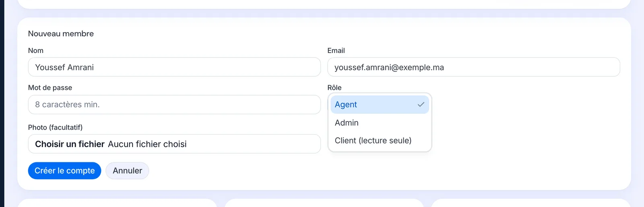Click the Créer le compte button
The width and height of the screenshot is (644, 207).
tap(64, 171)
